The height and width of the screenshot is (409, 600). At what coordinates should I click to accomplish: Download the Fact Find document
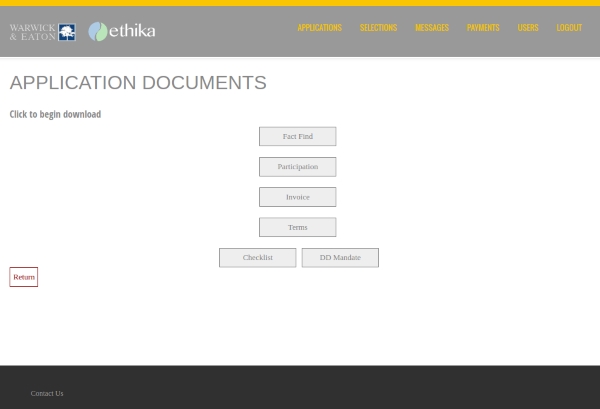[298, 137]
